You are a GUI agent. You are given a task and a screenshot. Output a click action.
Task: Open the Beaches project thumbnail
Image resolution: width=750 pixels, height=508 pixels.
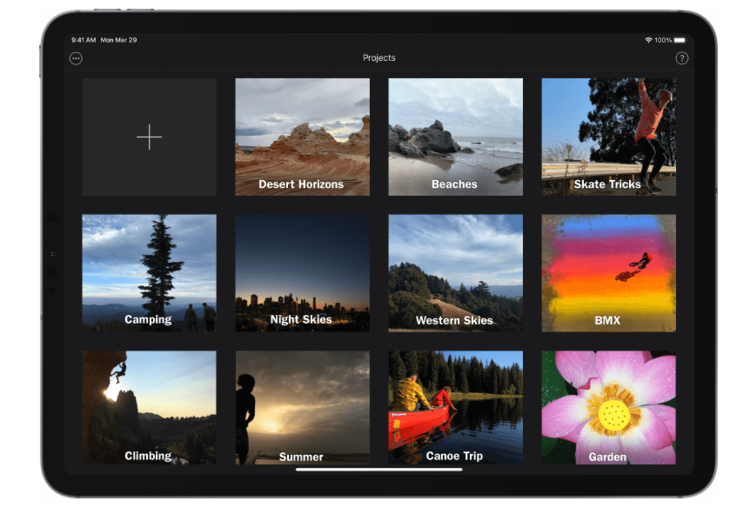click(x=455, y=137)
